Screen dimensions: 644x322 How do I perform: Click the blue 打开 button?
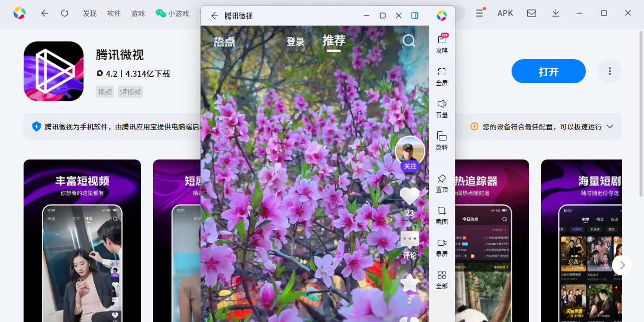548,71
